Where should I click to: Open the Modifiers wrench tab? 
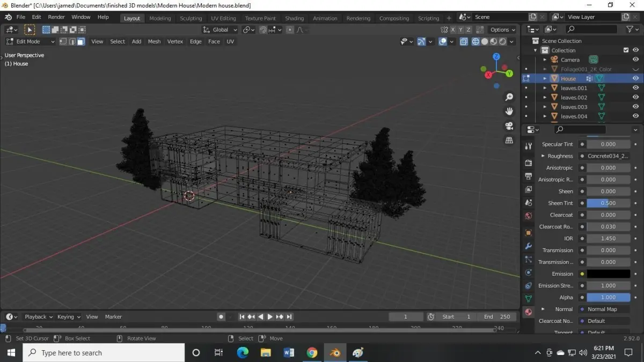click(529, 246)
